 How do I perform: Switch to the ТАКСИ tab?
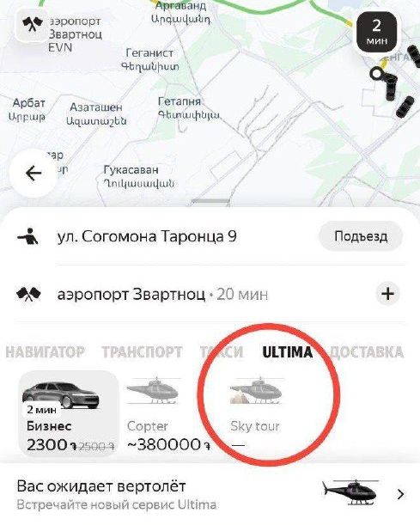(x=222, y=352)
